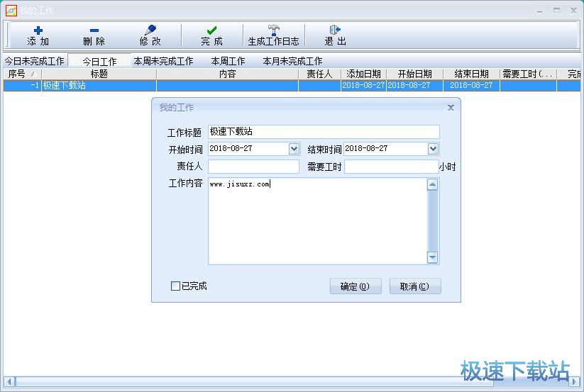Click the 添加 (Add) toolbar icon
Viewport: 584px width, 392px height.
tap(38, 30)
